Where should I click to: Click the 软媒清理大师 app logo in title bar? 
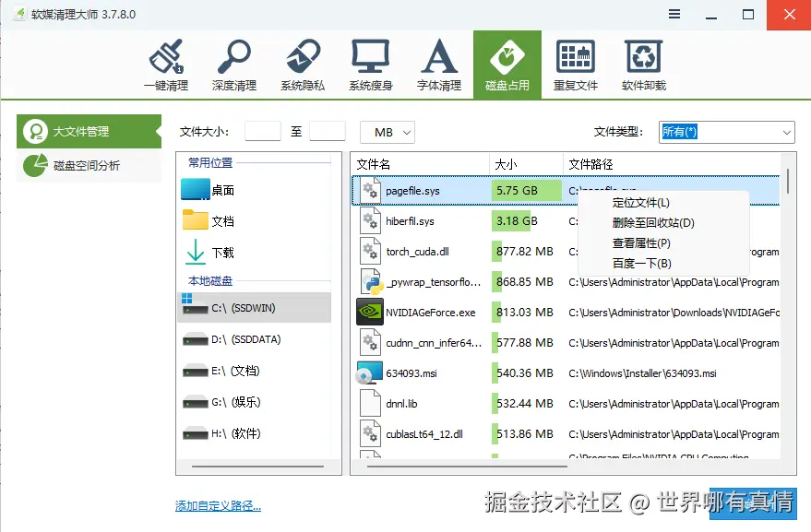click(19, 14)
